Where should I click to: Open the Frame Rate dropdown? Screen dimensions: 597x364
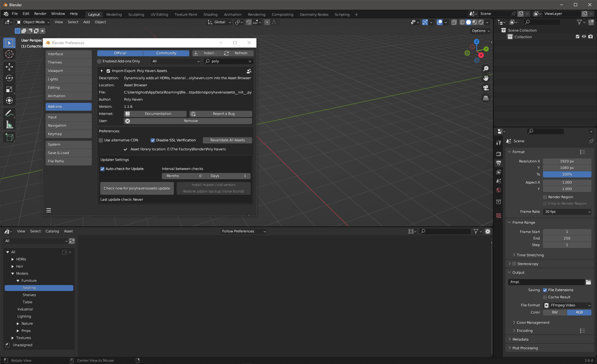point(567,212)
